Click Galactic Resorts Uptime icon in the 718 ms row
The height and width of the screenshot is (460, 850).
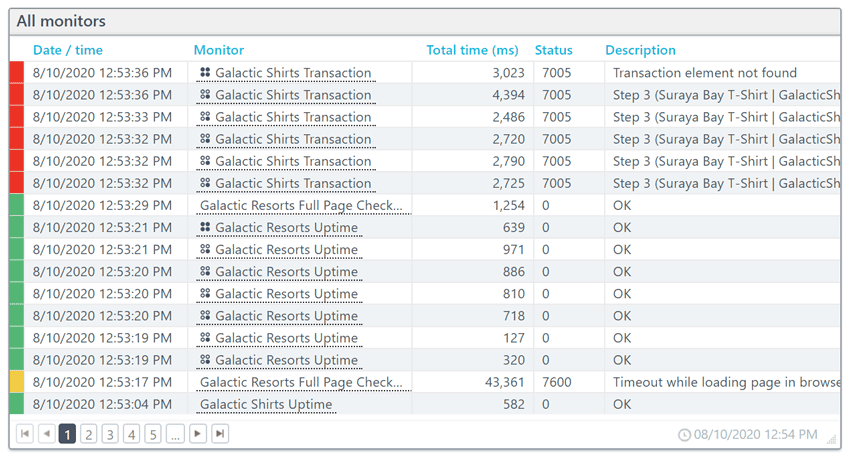click(x=205, y=315)
